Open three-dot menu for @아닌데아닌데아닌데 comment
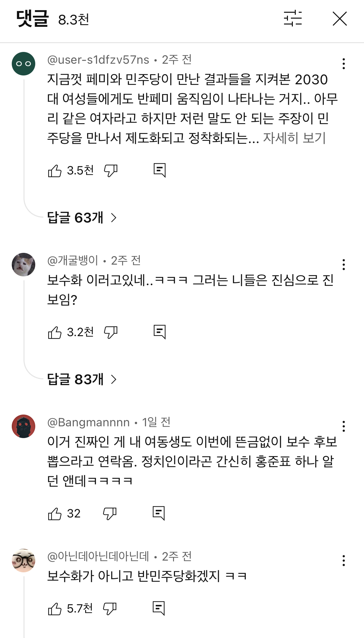This screenshot has height=638, width=364. [343, 561]
